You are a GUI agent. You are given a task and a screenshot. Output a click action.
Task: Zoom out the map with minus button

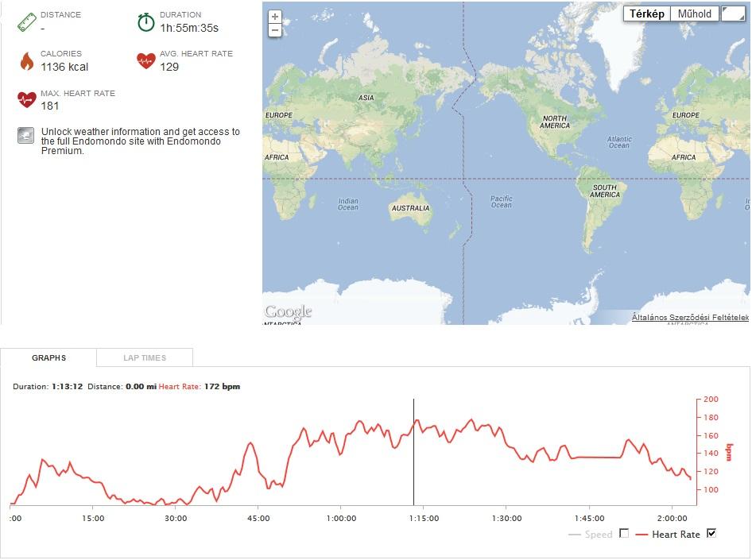pyautogui.click(x=275, y=31)
